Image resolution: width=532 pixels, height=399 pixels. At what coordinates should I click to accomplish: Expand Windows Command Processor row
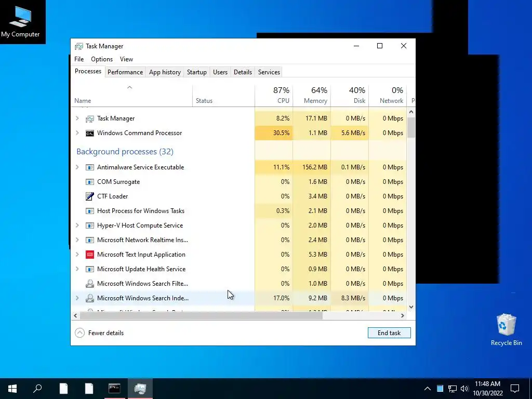coord(77,133)
